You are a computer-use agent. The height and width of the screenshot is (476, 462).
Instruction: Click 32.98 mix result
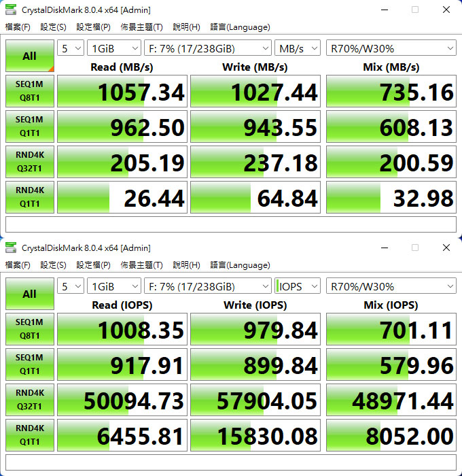[391, 197]
